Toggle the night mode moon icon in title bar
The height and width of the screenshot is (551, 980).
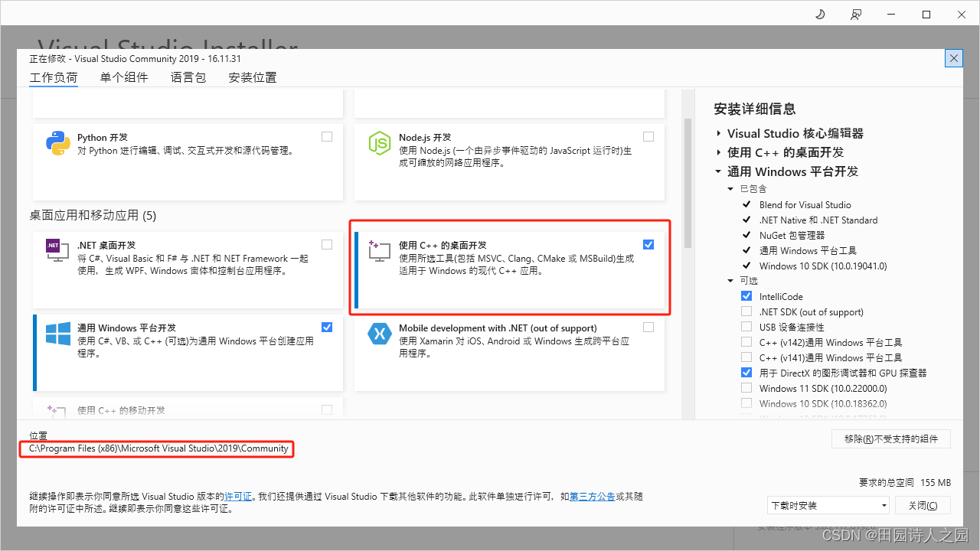(819, 15)
